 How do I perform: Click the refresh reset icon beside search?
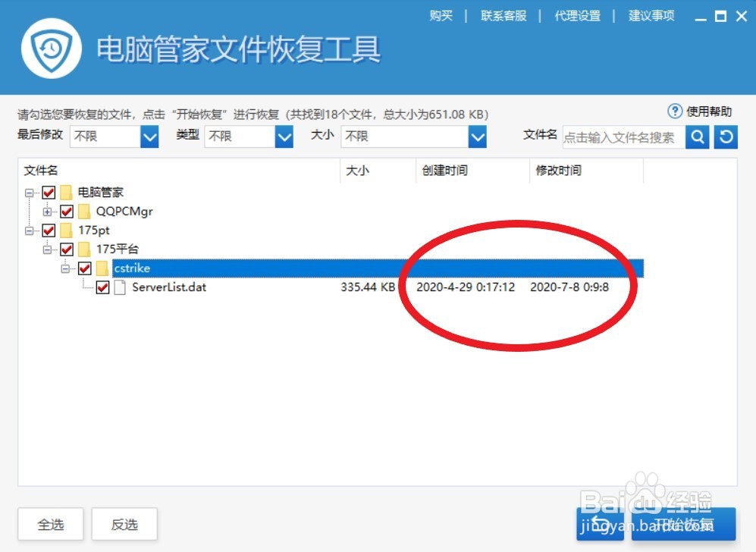click(x=726, y=137)
